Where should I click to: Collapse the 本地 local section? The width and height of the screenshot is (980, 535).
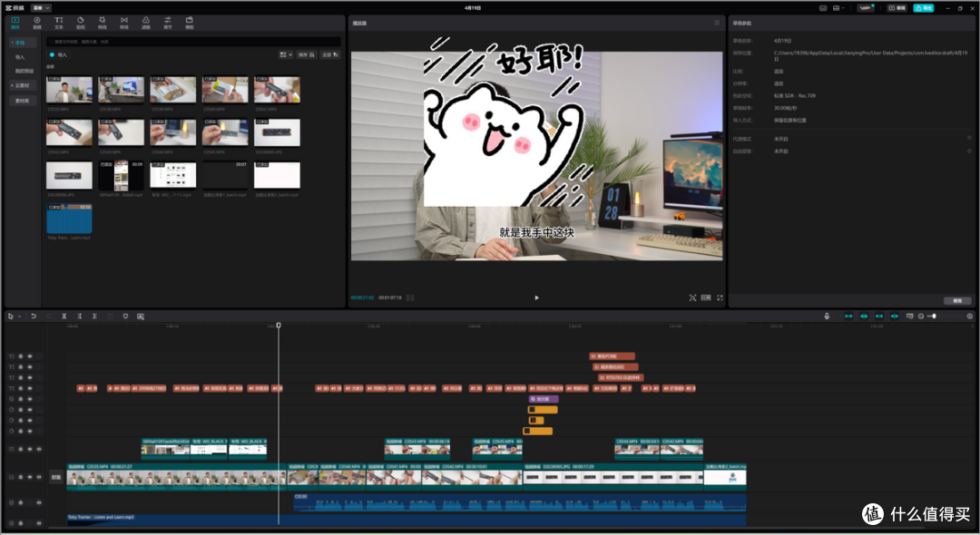click(23, 43)
